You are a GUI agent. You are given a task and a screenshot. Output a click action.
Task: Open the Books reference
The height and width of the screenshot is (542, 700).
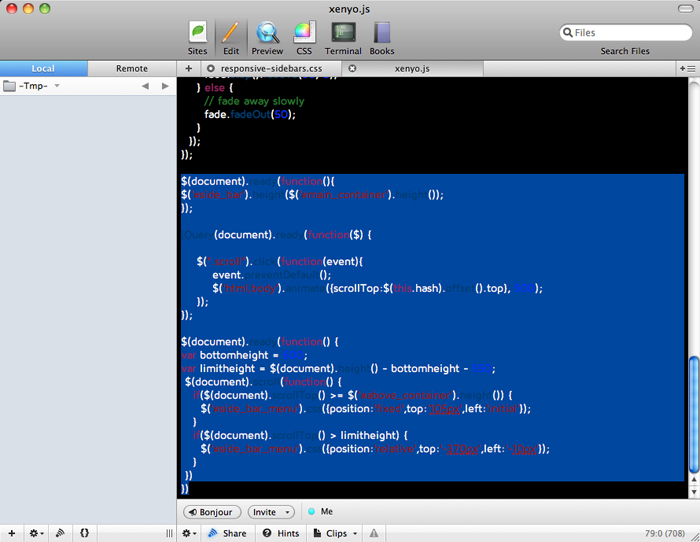tap(382, 38)
